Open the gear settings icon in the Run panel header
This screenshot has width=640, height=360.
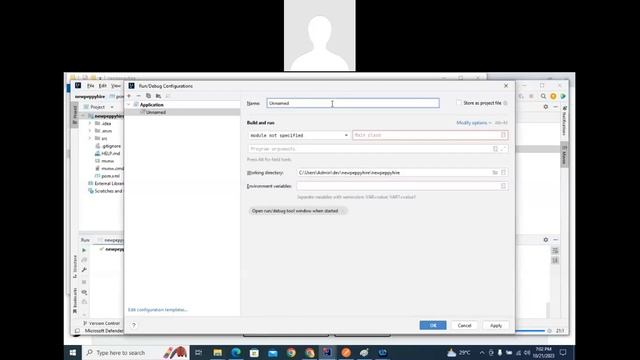546,240
